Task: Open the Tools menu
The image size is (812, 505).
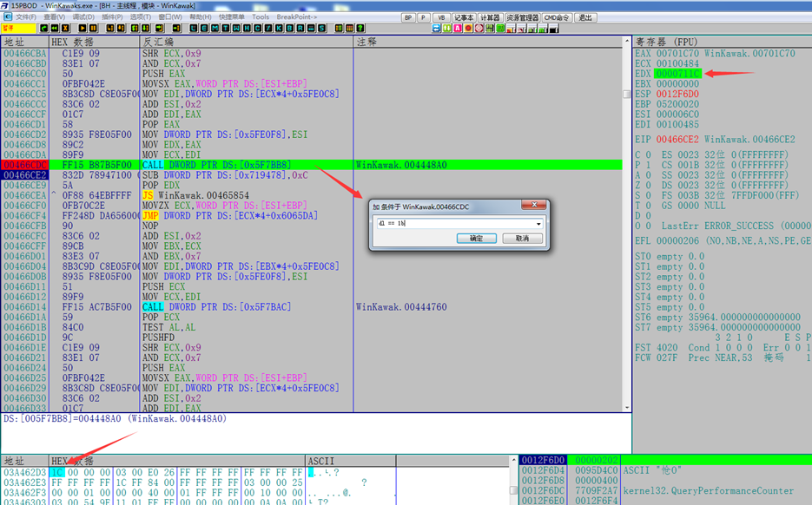Action: [x=261, y=17]
